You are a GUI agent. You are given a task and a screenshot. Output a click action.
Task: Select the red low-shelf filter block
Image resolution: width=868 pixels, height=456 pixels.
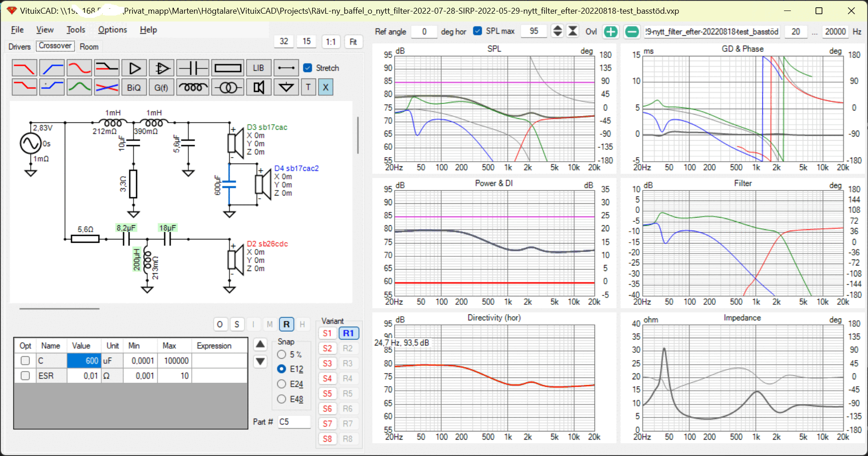(24, 87)
